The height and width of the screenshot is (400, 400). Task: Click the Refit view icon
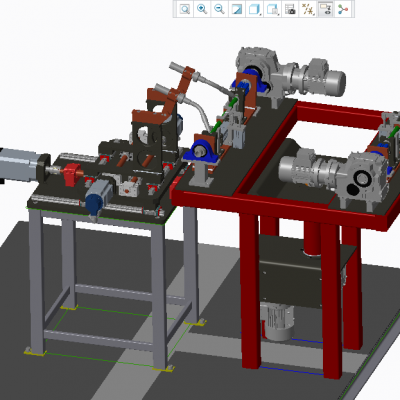185,9
